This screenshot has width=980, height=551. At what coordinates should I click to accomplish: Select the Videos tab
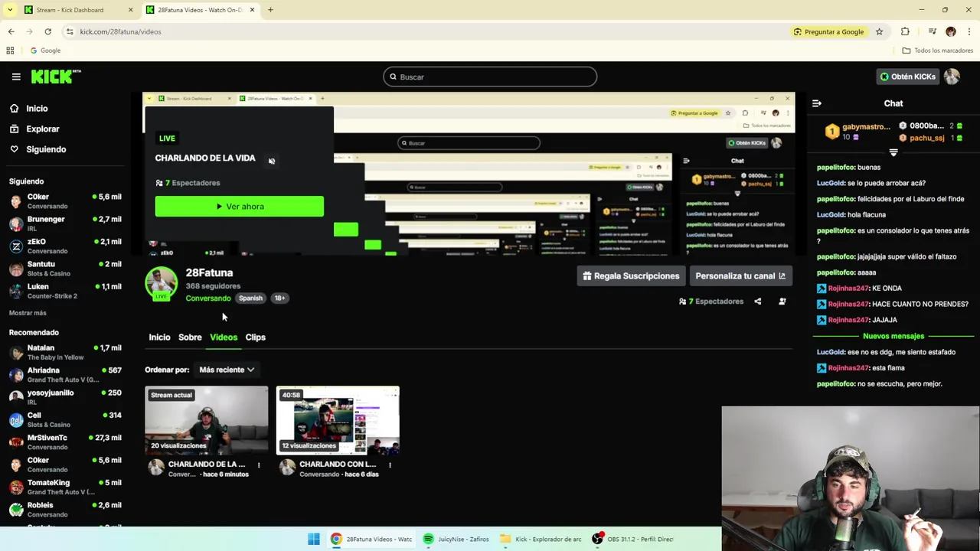[x=224, y=337]
